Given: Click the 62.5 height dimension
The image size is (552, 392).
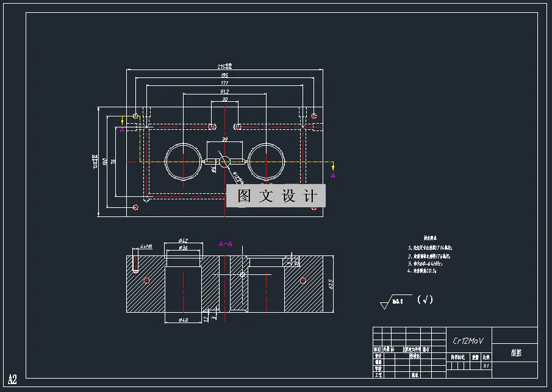Looking at the screenshot, I should (331, 284).
